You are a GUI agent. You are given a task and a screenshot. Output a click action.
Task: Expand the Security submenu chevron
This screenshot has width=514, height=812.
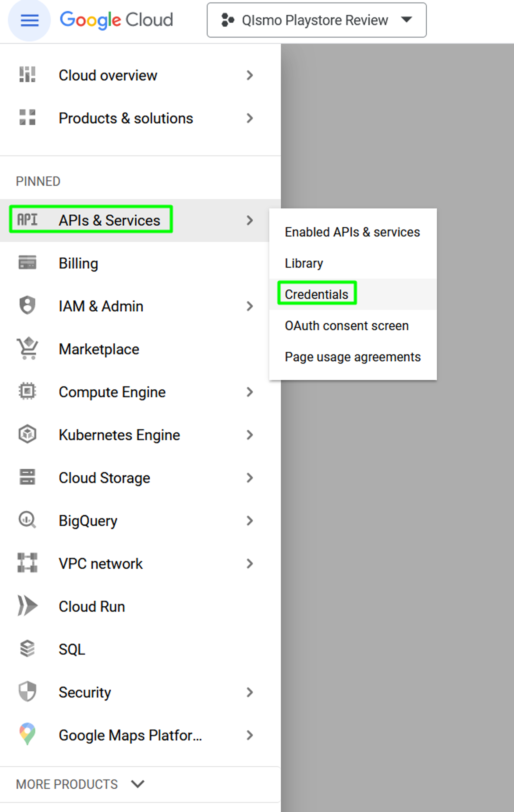tap(249, 692)
